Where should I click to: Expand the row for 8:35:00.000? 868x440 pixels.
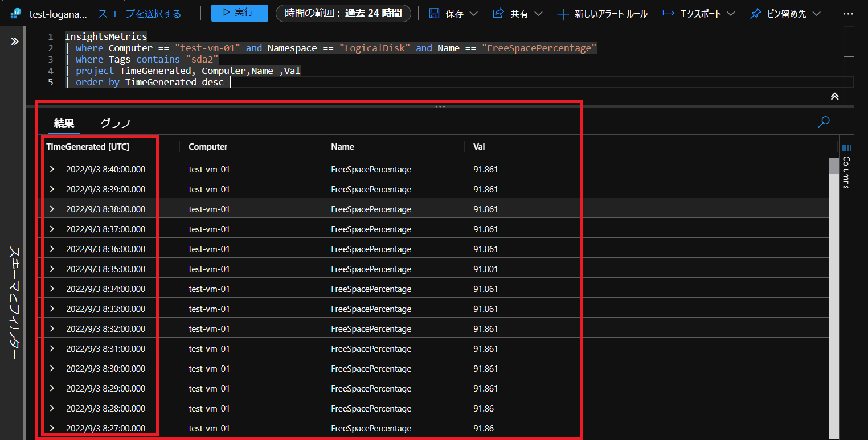[x=52, y=269]
